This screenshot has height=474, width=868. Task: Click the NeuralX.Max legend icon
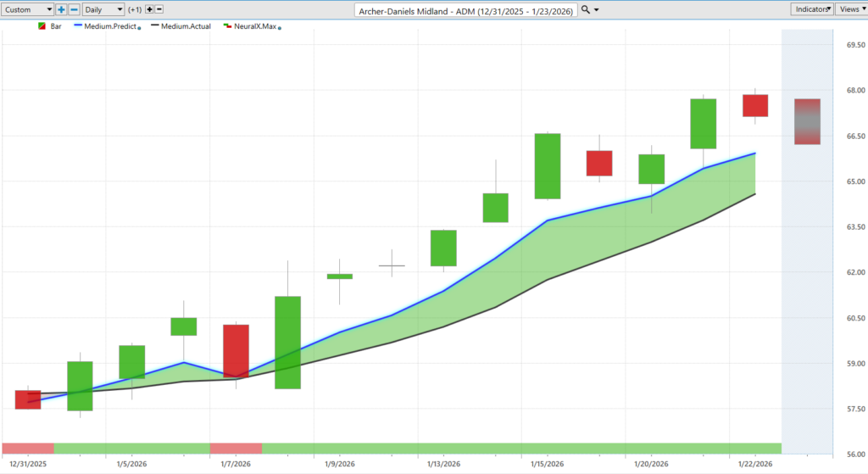click(227, 25)
